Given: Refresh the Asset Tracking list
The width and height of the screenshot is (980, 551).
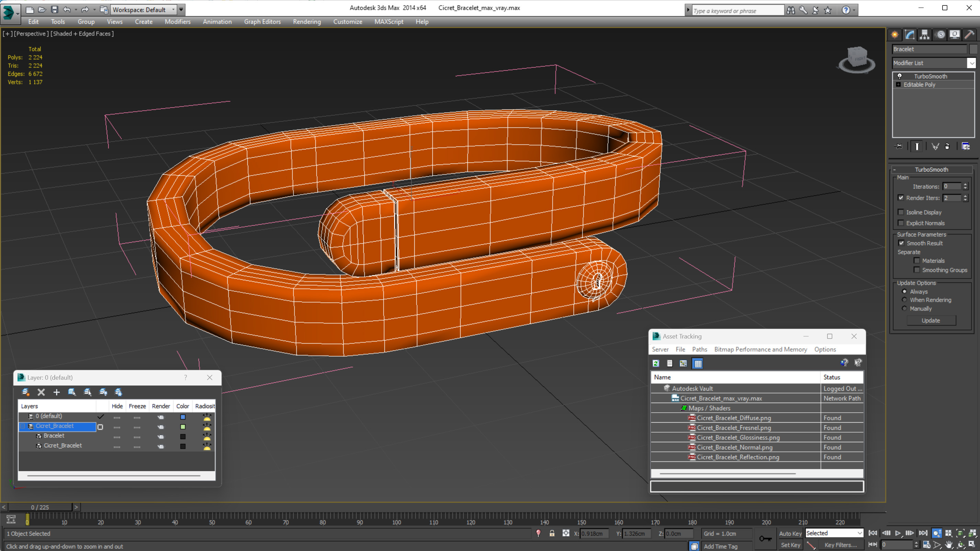Looking at the screenshot, I should coord(656,364).
